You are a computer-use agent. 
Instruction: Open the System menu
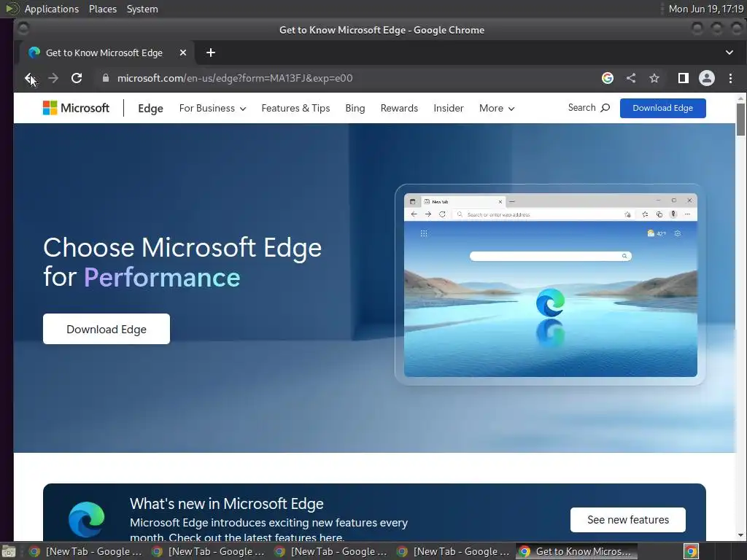(142, 9)
